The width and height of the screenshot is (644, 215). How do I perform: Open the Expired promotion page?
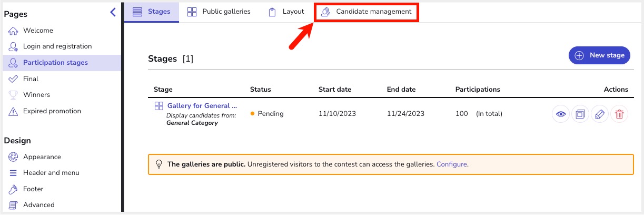(52, 111)
